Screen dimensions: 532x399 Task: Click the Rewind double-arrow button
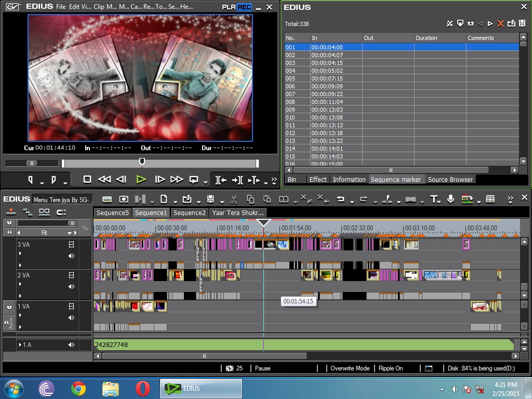[x=104, y=179]
